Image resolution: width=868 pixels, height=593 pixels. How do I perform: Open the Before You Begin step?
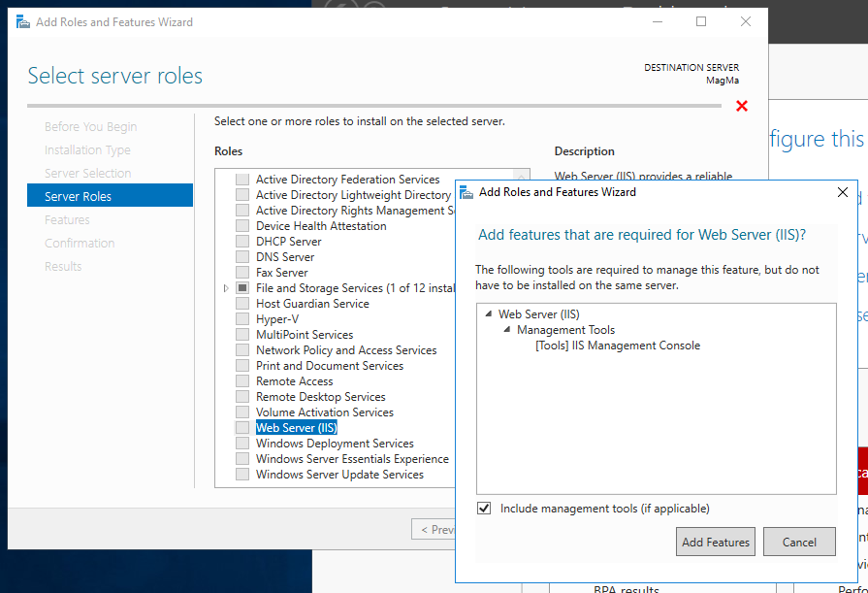point(91,126)
